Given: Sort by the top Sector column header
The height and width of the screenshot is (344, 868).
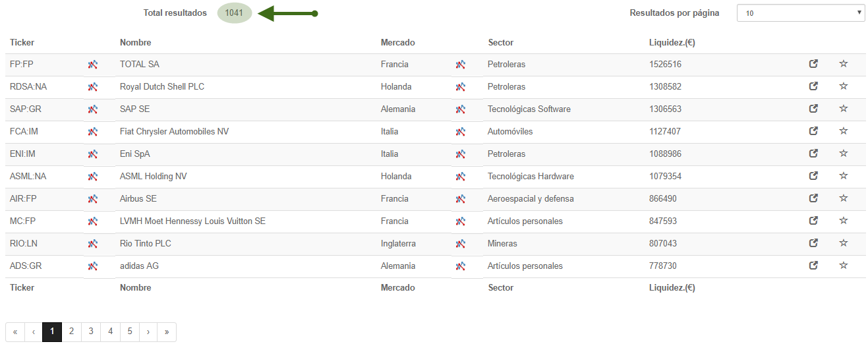Looking at the screenshot, I should point(501,42).
